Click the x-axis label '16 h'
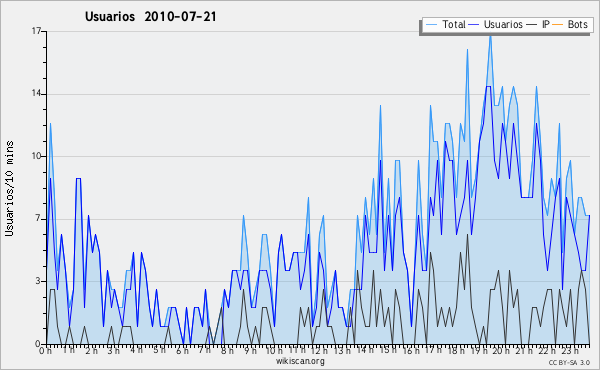 [411, 351]
